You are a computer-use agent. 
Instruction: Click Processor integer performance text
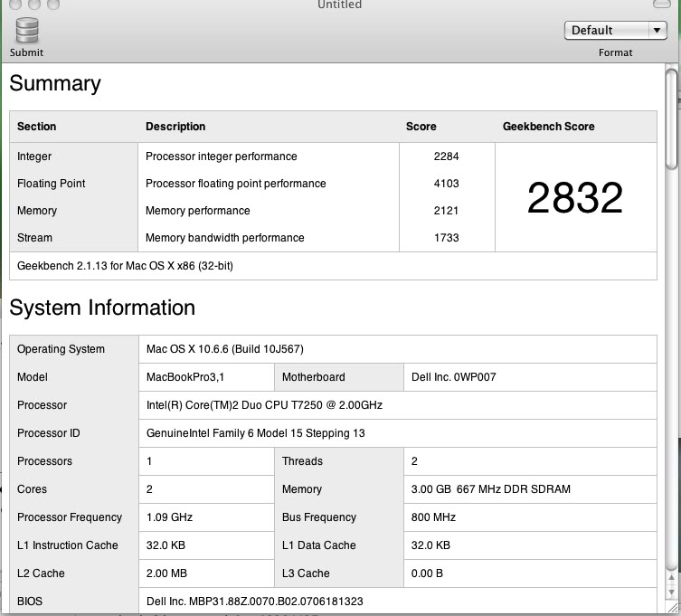[x=221, y=156]
